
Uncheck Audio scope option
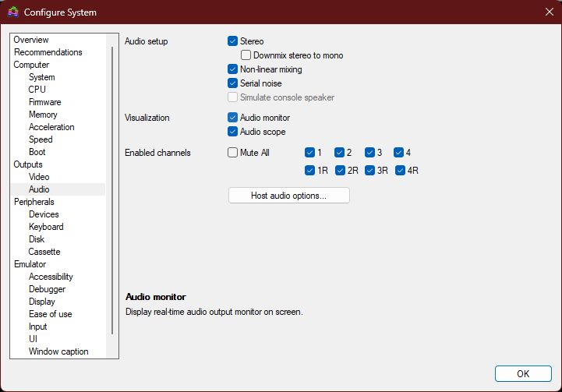coord(233,132)
